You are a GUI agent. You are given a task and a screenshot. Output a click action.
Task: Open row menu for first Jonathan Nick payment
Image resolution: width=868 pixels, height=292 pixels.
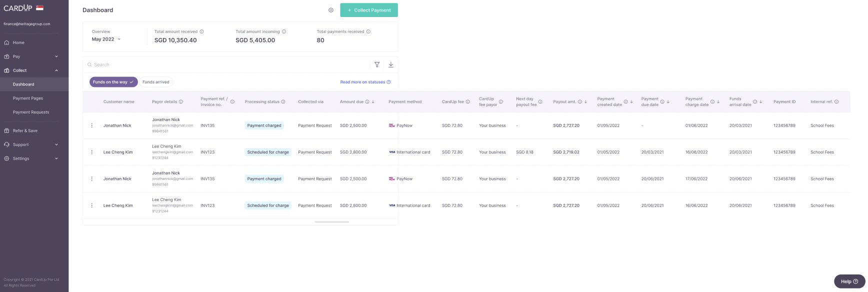pos(91,125)
